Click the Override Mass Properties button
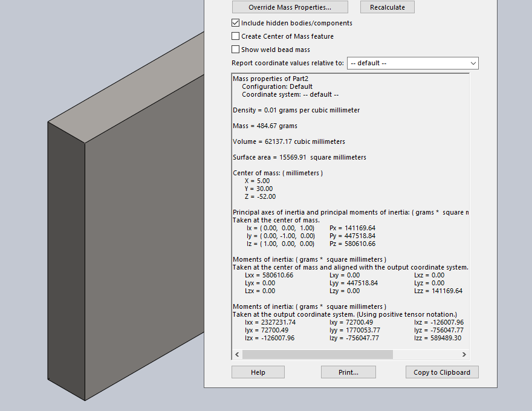532x411 pixels. click(290, 7)
